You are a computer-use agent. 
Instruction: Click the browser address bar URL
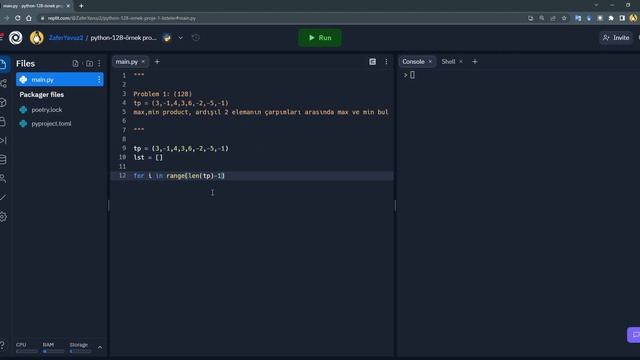pyautogui.click(x=122, y=18)
